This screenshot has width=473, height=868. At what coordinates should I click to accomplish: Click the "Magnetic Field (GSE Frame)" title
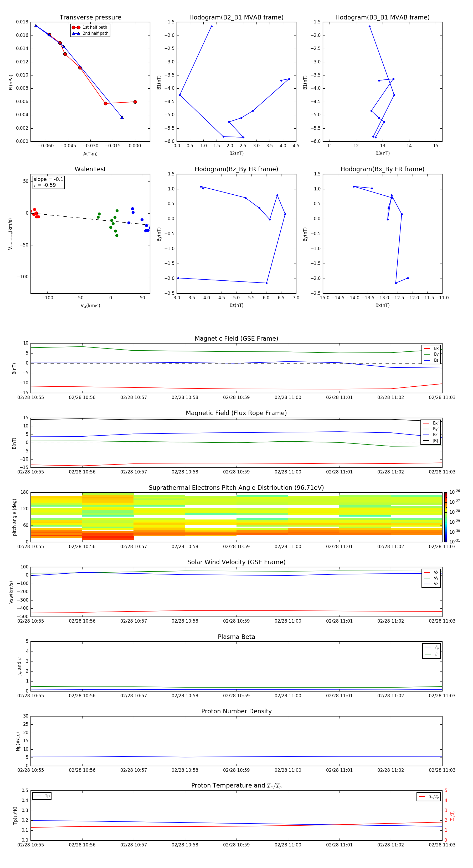[236, 338]
